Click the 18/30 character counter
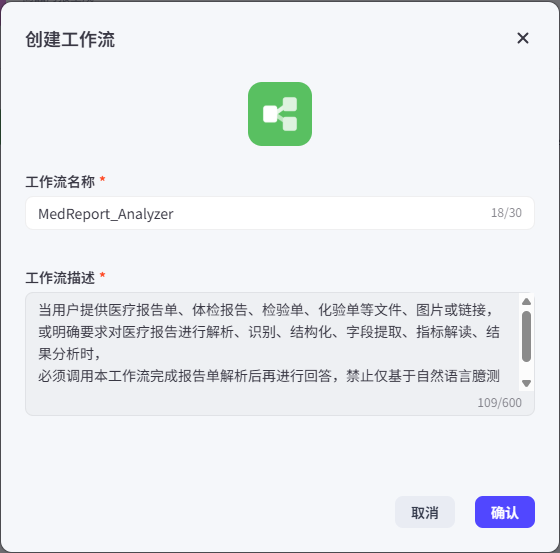This screenshot has height=553, width=560. (506, 213)
